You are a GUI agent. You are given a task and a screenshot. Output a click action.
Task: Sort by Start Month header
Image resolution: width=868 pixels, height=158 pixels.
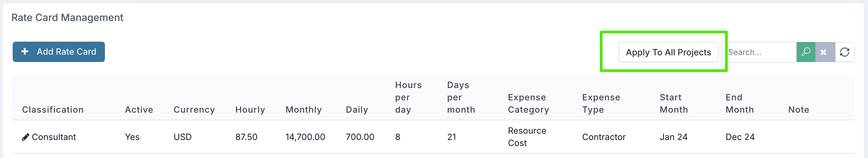point(673,103)
